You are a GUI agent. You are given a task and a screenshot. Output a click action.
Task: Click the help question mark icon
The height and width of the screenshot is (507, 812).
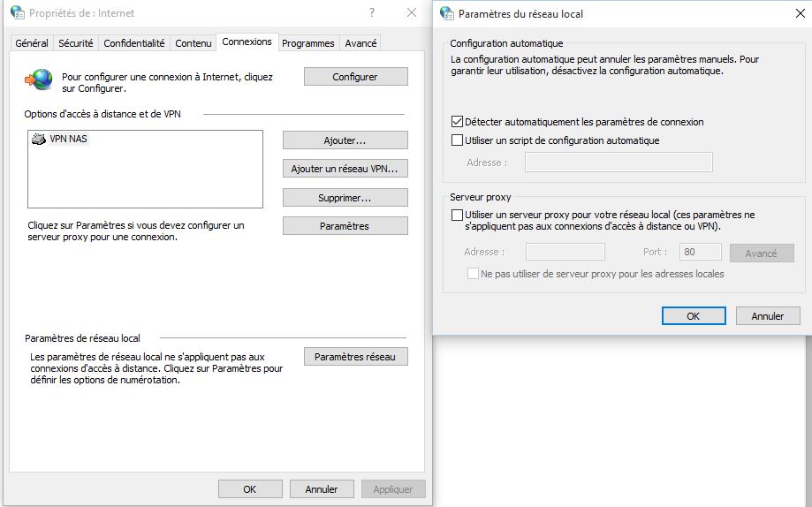tap(372, 13)
